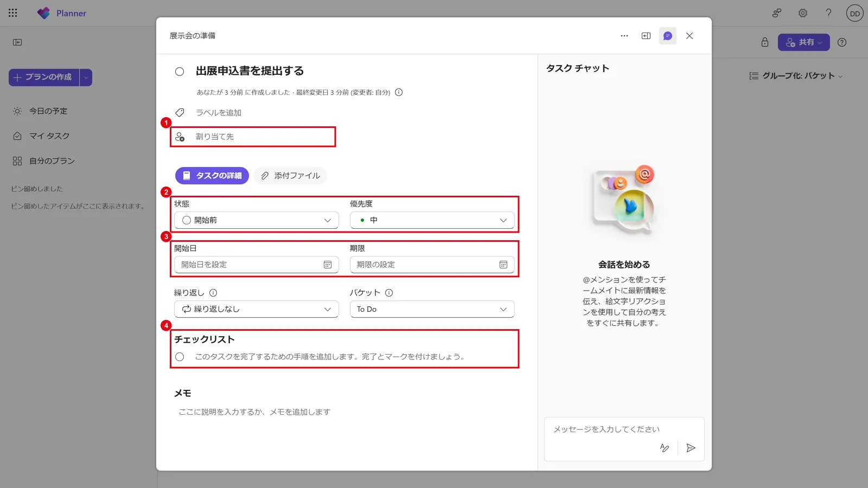Switch to タスクの詳細 tab

(x=212, y=176)
